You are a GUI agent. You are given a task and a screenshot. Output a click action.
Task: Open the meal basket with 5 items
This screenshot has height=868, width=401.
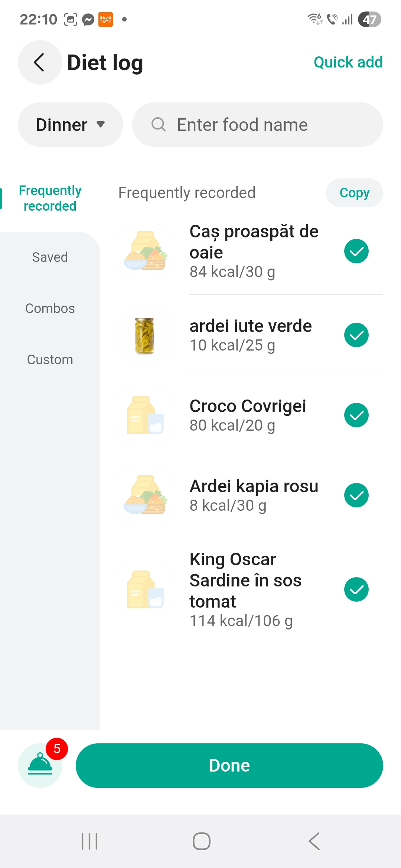40,765
